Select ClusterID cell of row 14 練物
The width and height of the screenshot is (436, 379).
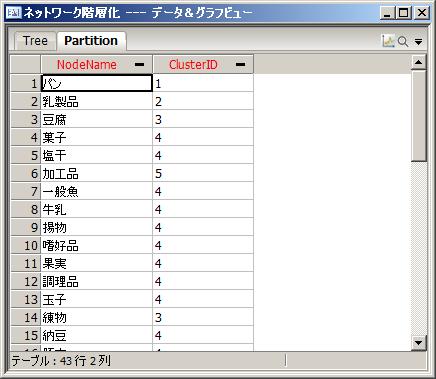tap(203, 317)
